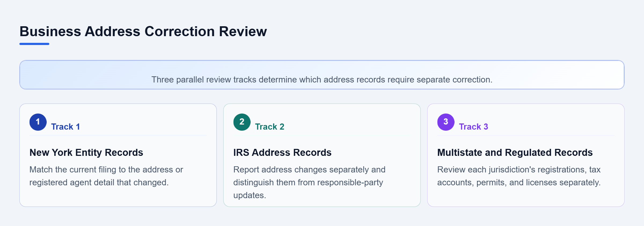Viewport: 644px width, 226px height.
Task: Select the Track 3 label
Action: pos(474,127)
